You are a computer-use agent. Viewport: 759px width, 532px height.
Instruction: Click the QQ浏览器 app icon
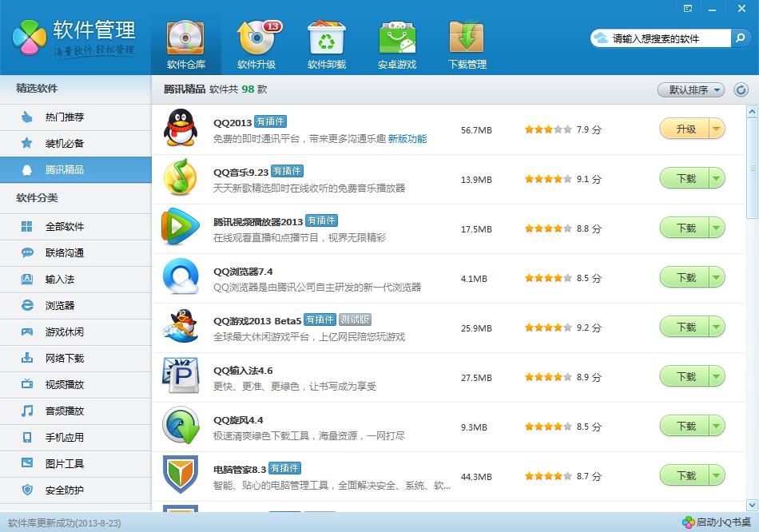181,277
